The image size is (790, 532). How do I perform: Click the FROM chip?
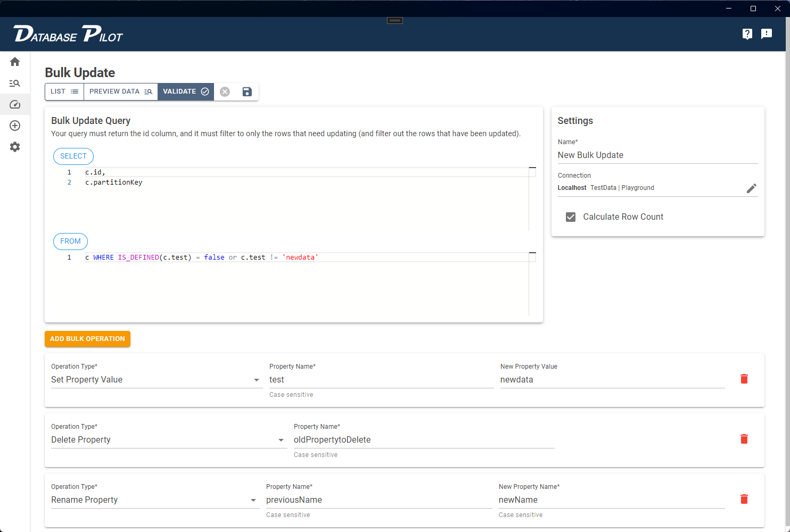pyautogui.click(x=70, y=242)
